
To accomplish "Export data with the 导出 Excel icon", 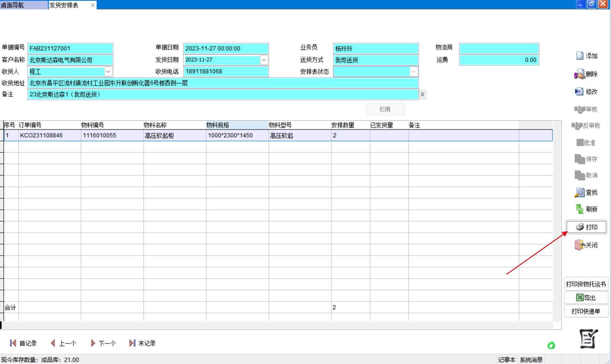I will point(580,298).
